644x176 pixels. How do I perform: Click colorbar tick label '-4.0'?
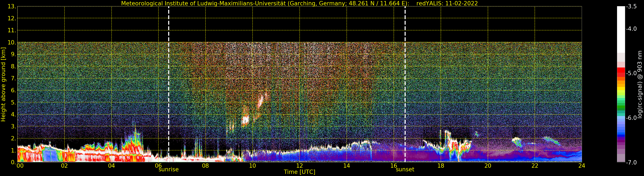tap(632, 29)
